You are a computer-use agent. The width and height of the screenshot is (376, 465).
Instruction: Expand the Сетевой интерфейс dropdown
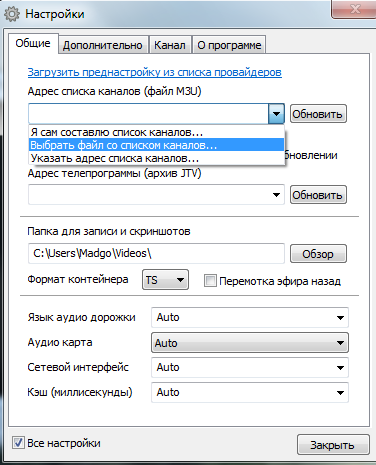pos(250,367)
